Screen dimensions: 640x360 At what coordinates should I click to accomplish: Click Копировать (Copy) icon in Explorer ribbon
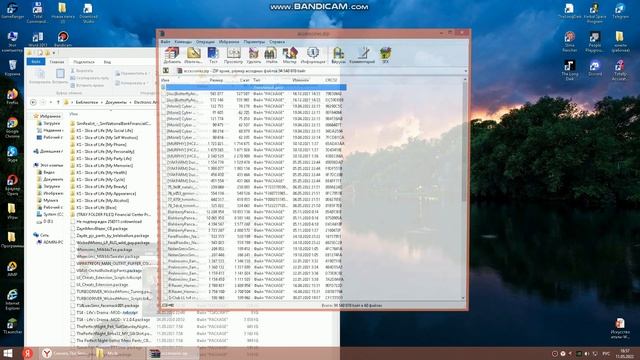coord(40,76)
